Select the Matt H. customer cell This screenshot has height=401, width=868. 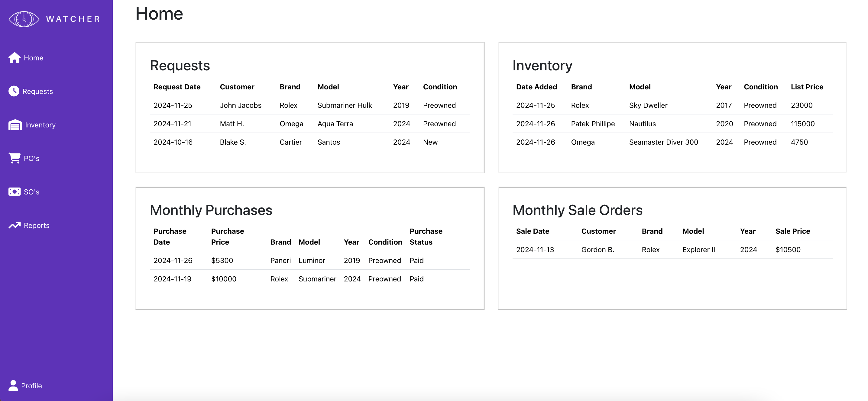pos(232,124)
